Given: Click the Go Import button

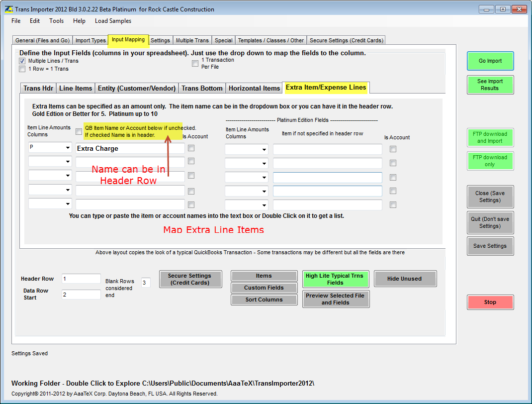Looking at the screenshot, I should [x=490, y=61].
